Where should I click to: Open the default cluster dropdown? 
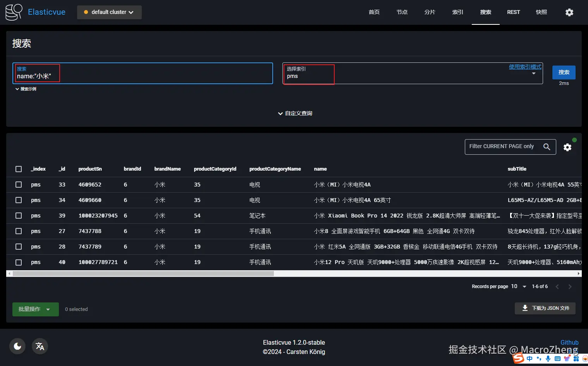(109, 12)
